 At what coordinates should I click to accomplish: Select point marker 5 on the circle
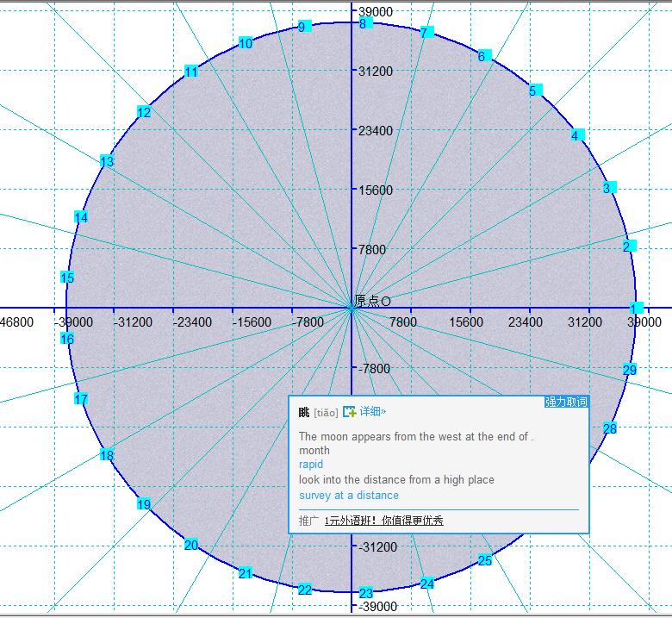[535, 90]
